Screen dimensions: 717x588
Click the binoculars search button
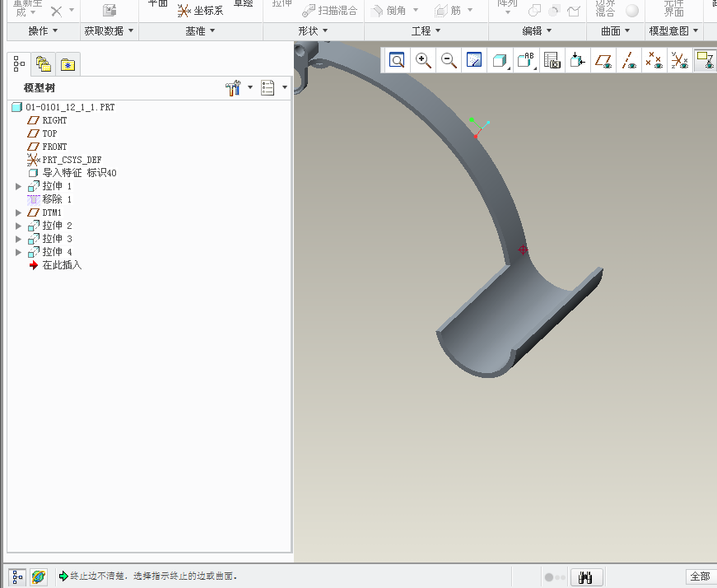tap(587, 577)
